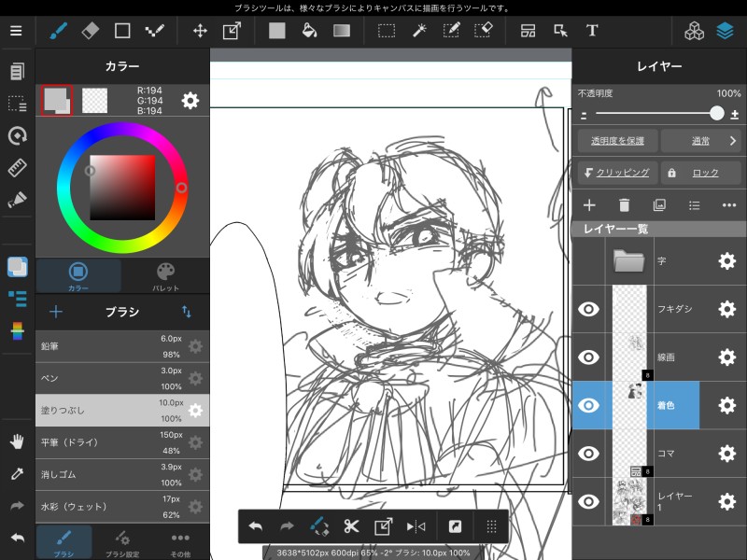This screenshot has width=747, height=560.
Task: Add a new layer with plus button
Action: 589,205
